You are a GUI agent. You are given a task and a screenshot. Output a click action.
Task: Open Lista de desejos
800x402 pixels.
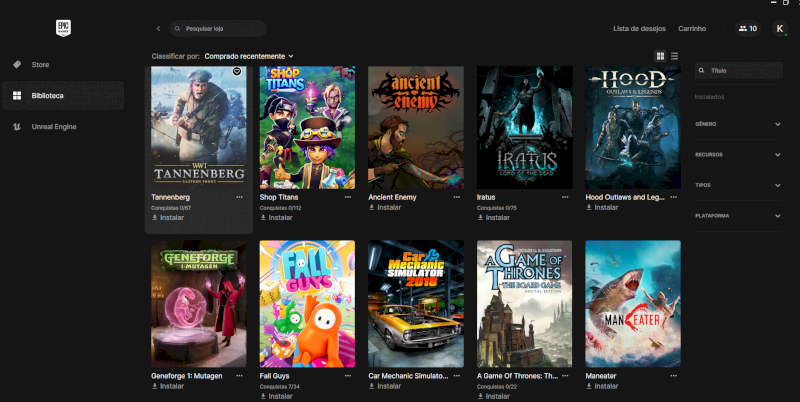[x=639, y=29]
